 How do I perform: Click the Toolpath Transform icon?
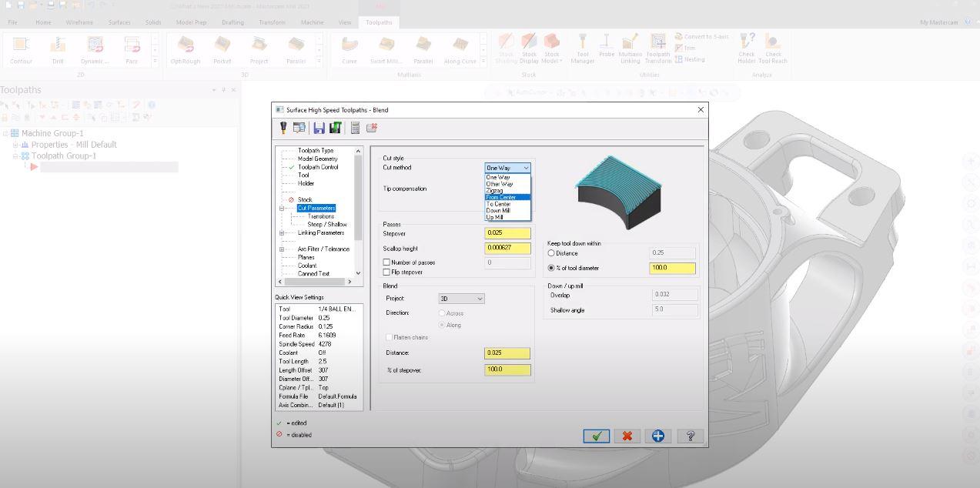click(658, 48)
